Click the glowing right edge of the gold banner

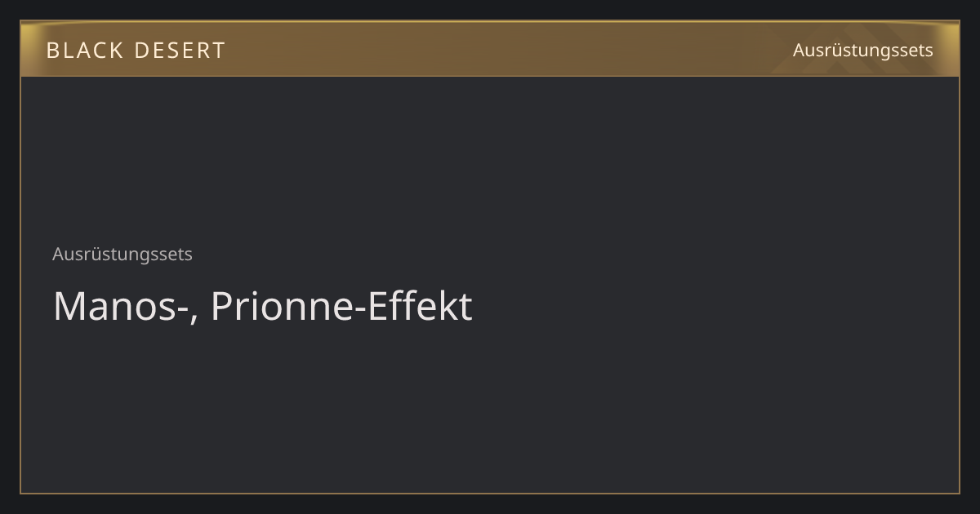click(x=950, y=49)
